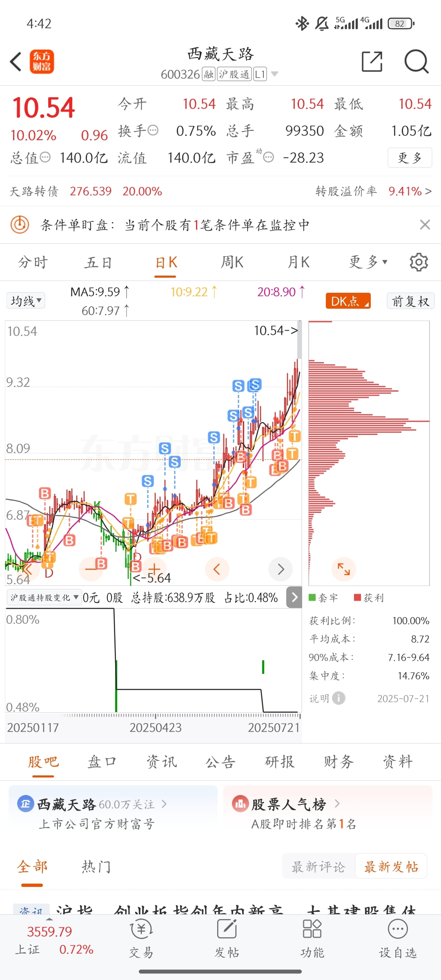Open chart settings gear icon

[x=419, y=262]
